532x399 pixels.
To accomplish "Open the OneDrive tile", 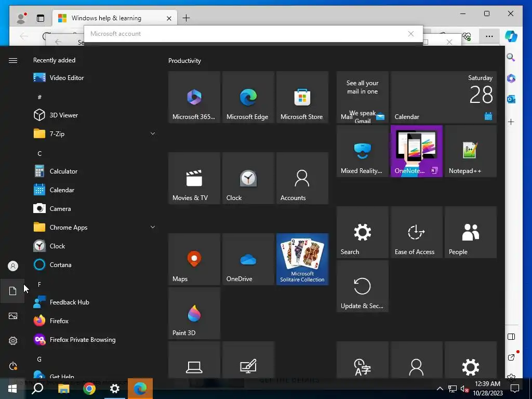I will tap(248, 259).
